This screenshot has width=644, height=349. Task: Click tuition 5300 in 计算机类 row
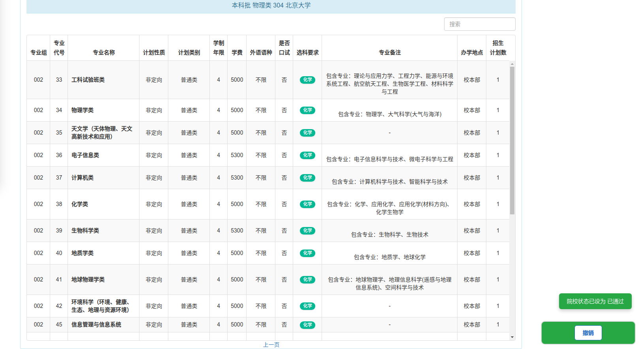pyautogui.click(x=237, y=178)
